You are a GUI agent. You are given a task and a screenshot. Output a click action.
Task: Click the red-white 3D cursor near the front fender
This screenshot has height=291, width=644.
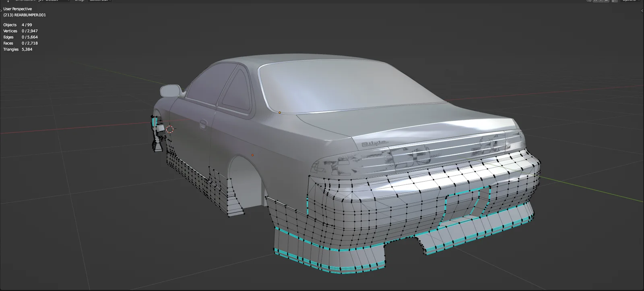(x=170, y=129)
